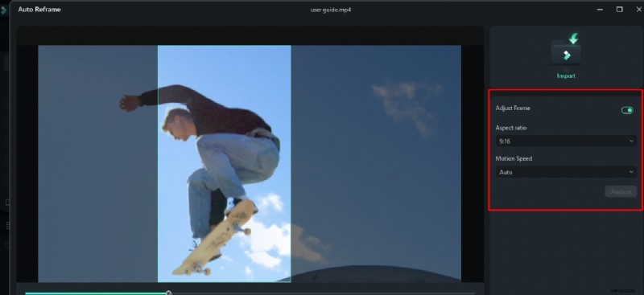
Task: Toggle the Adjust Frame switch
Action: [x=627, y=110]
